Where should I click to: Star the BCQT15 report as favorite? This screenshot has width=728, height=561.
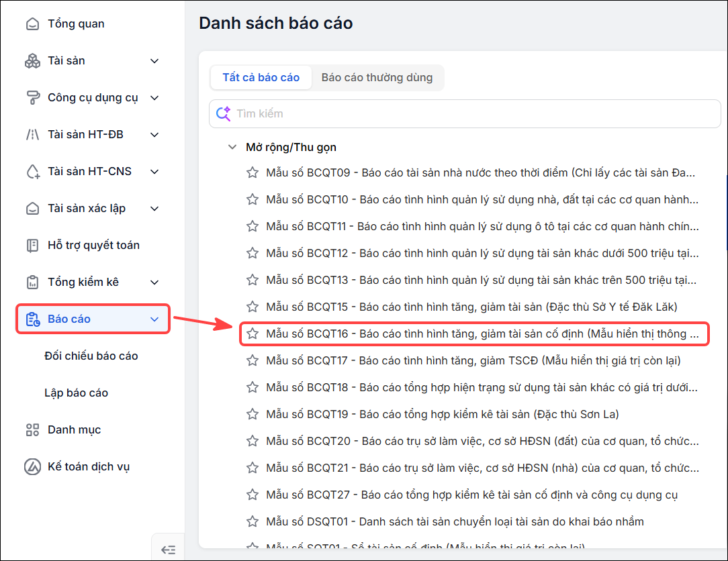click(253, 307)
